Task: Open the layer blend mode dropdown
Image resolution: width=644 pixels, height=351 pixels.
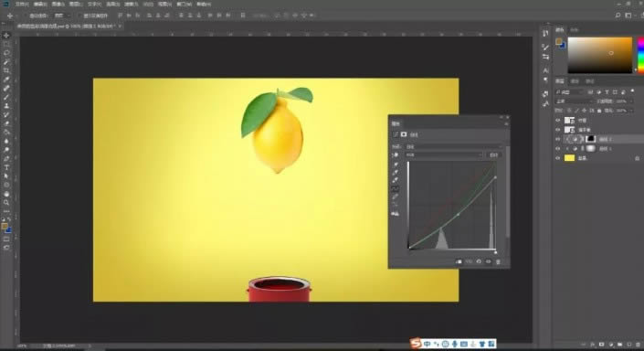Action: coord(574,101)
